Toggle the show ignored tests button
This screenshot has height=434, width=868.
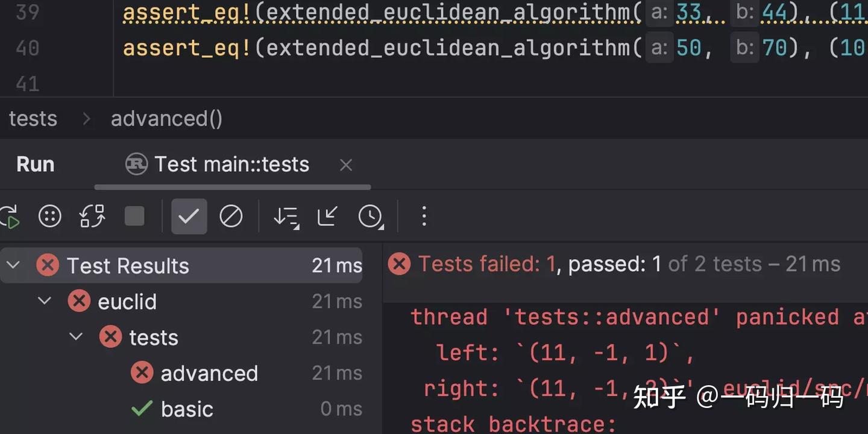pyautogui.click(x=231, y=216)
